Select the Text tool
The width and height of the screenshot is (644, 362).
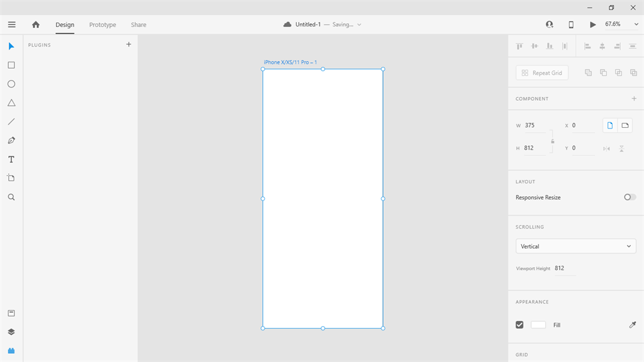coord(11,159)
